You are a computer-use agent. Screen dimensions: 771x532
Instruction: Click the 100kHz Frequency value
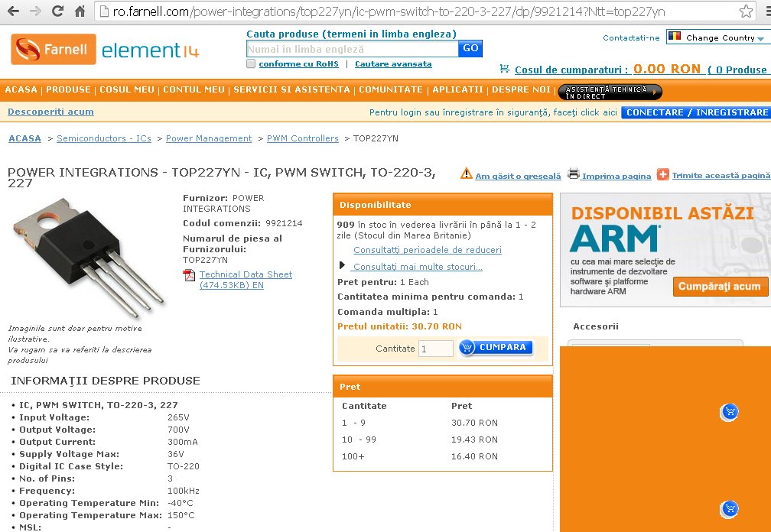[x=184, y=491]
